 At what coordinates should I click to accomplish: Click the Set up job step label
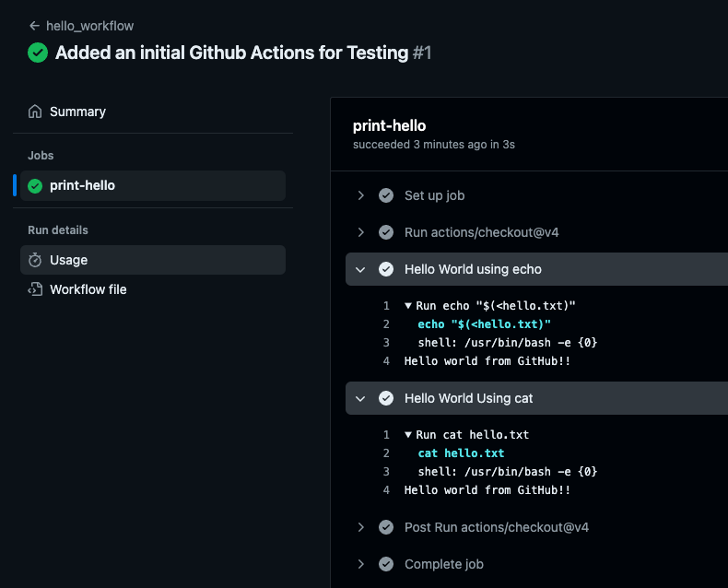pyautogui.click(x=434, y=195)
